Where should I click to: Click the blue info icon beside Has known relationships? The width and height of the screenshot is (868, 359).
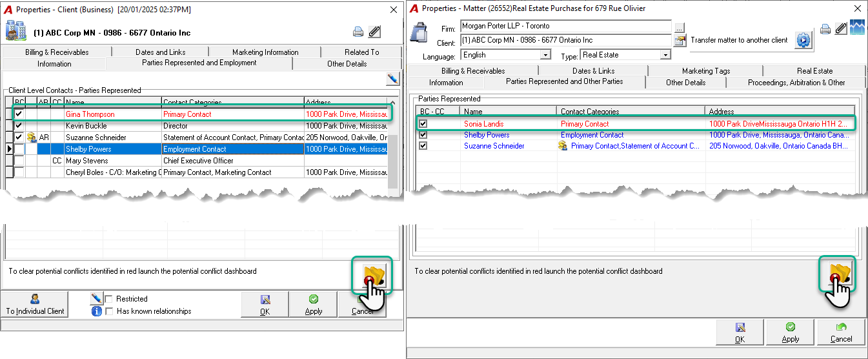coord(97,311)
